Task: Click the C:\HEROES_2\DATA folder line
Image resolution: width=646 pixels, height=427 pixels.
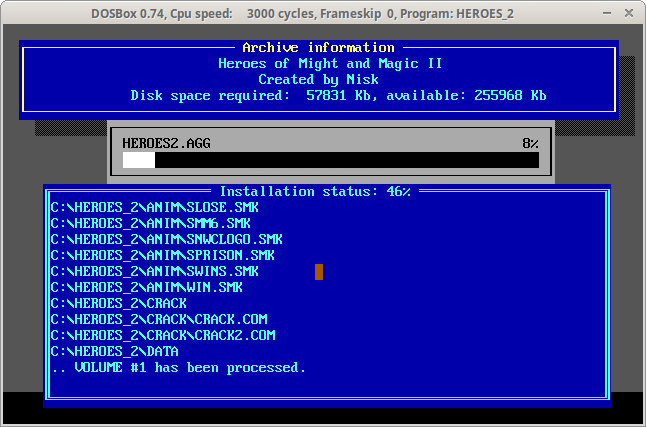Action: pos(114,352)
